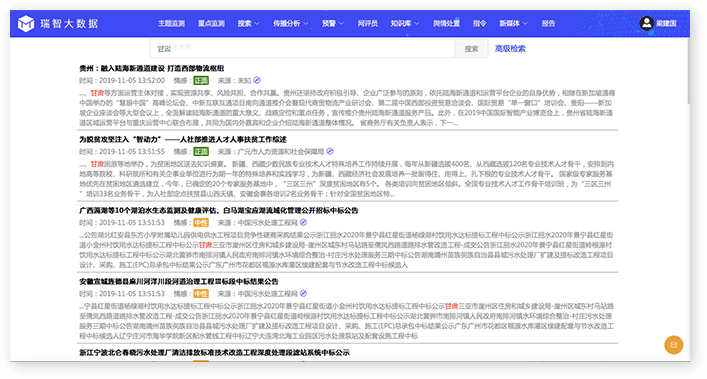Screen dimensions: 707x379
Task: Expand the 传播分析 dropdown menu
Action: coord(290,23)
